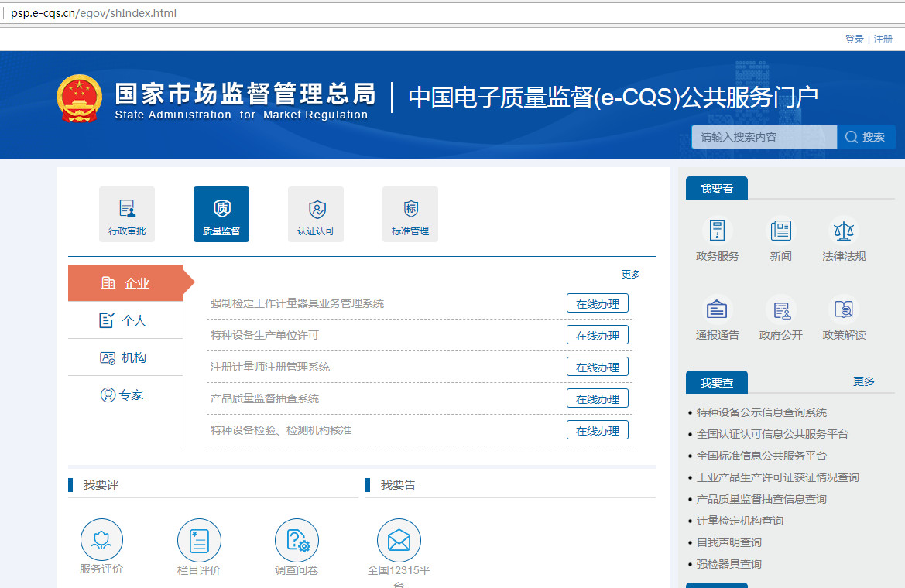Open 注册计量师注册管理系统 entry
This screenshot has width=905, height=588.
[270, 367]
